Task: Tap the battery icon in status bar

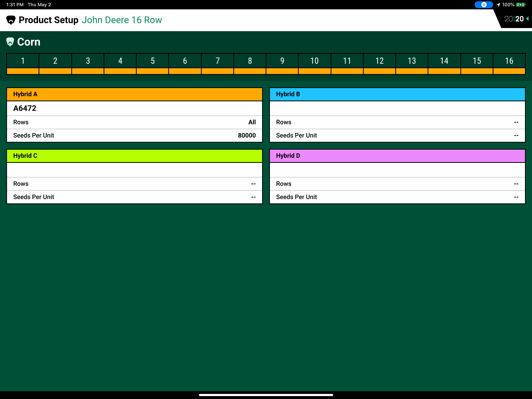Action: point(521,4)
